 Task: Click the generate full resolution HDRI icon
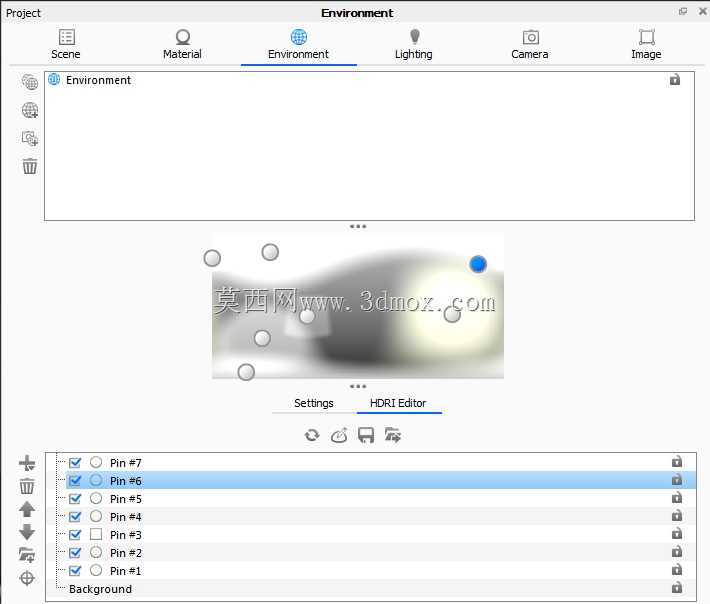(x=339, y=435)
